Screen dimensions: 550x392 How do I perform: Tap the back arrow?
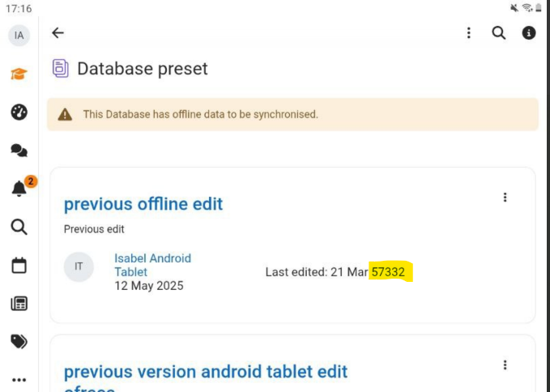pyautogui.click(x=58, y=33)
